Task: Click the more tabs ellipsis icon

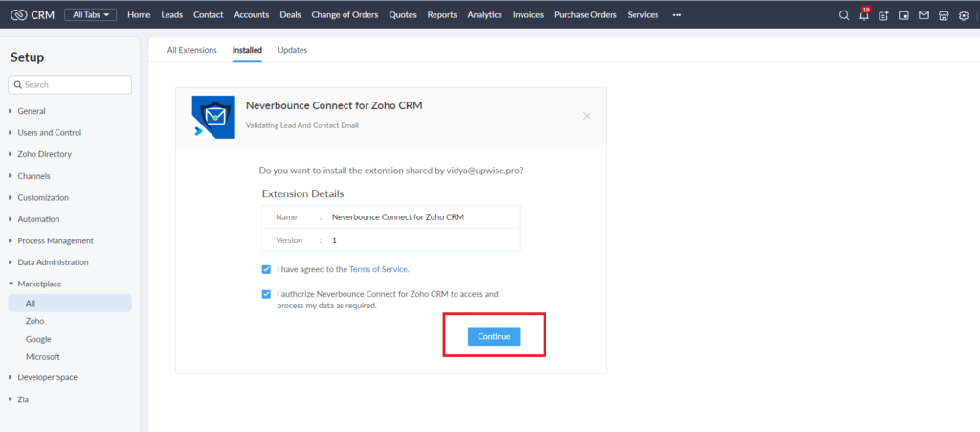Action: tap(677, 15)
